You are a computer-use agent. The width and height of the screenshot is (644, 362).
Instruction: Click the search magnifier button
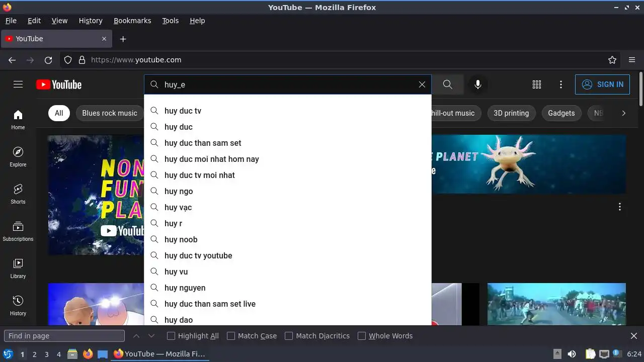(447, 84)
